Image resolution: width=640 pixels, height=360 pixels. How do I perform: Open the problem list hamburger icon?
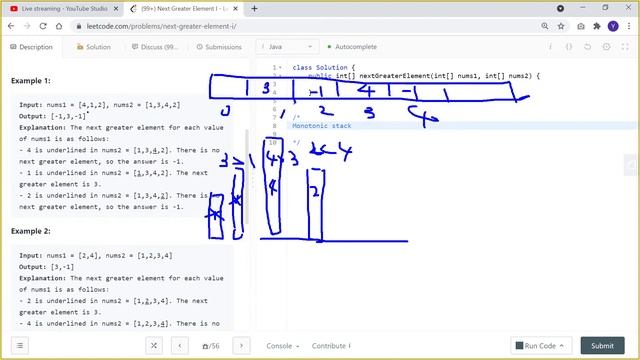(20, 346)
